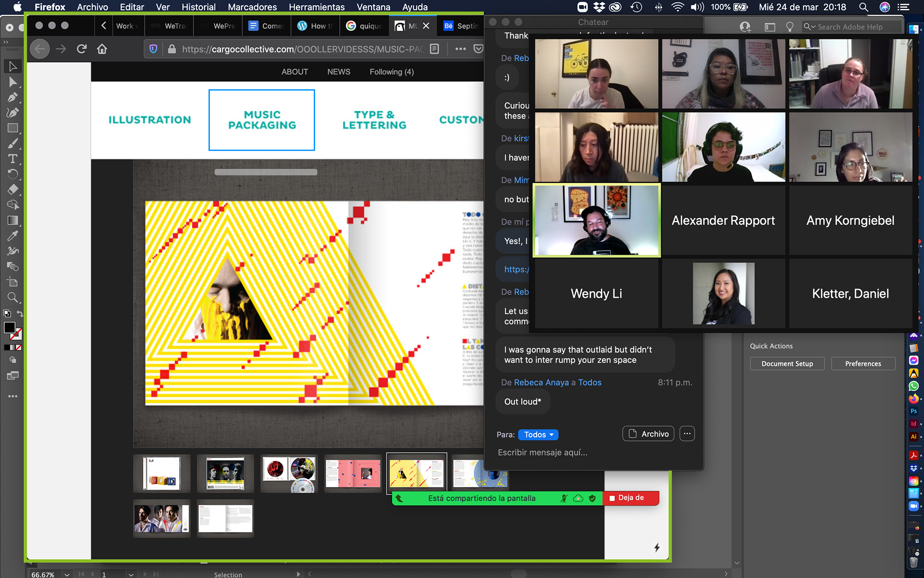Open macOS Spotlight search
Image resolution: width=924 pixels, height=578 pixels.
863,7
